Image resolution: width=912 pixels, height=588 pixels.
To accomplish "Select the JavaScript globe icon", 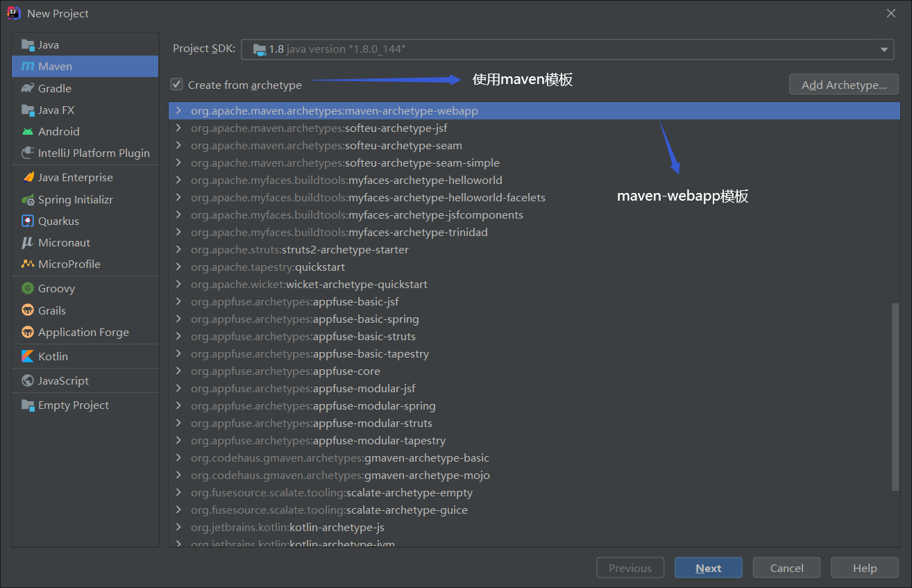I will point(28,380).
